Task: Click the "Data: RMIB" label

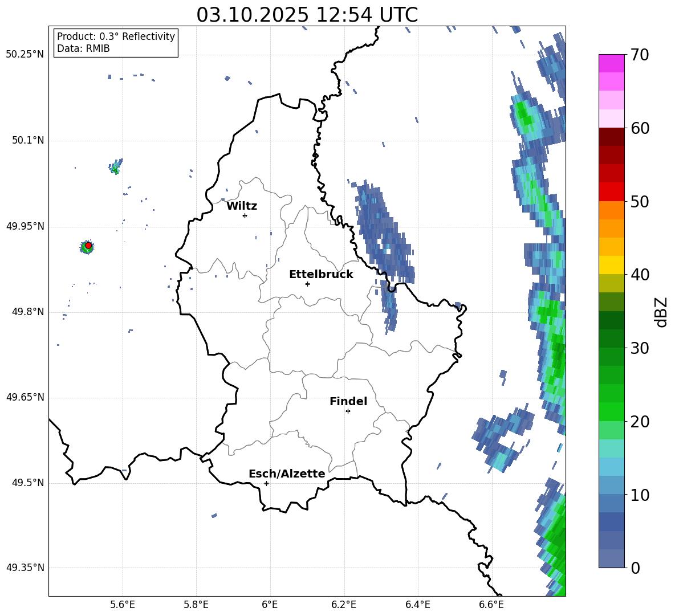Action: click(x=83, y=48)
